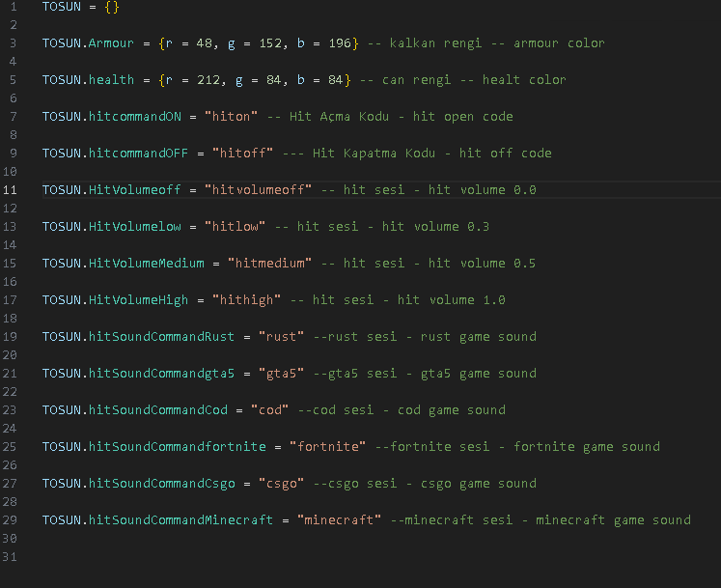
Task: Click the "hitoff" string value
Action: pyautogui.click(x=242, y=154)
